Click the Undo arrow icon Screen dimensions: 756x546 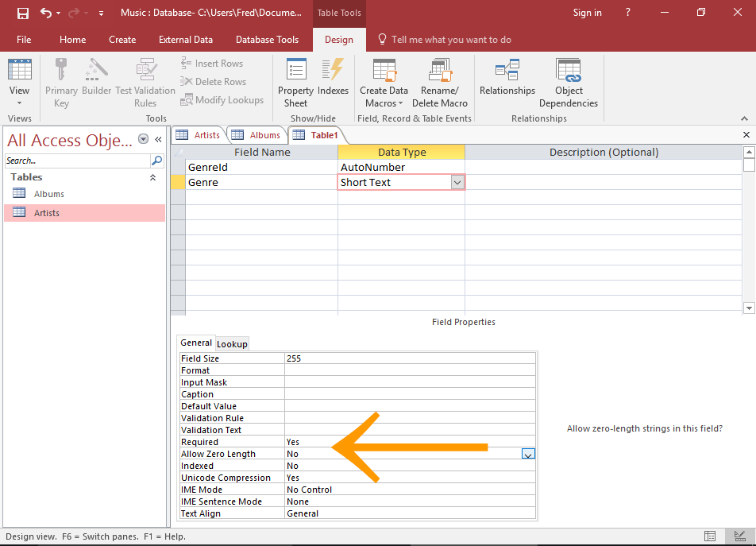[x=46, y=13]
